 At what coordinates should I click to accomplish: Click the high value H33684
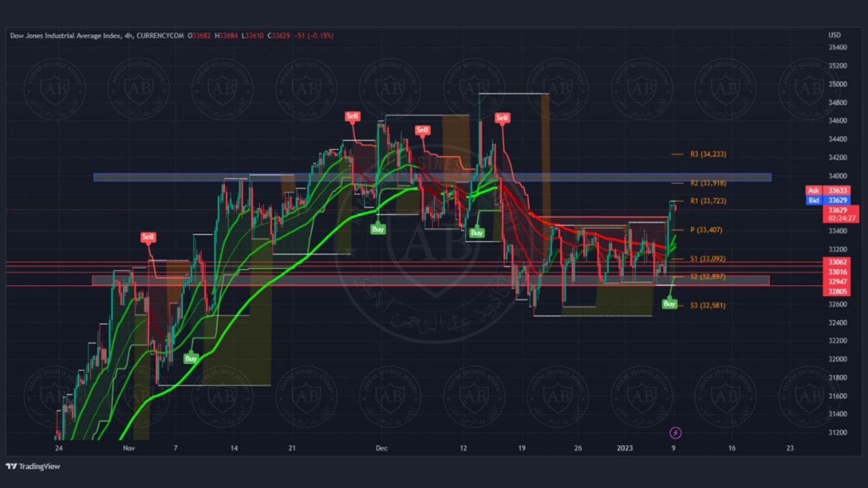pyautogui.click(x=226, y=36)
